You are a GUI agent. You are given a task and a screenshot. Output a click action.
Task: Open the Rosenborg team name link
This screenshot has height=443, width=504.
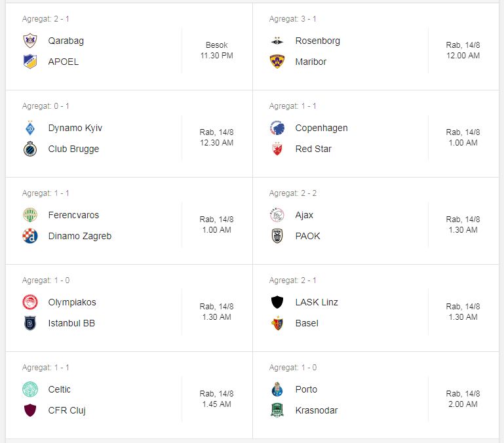pos(318,41)
